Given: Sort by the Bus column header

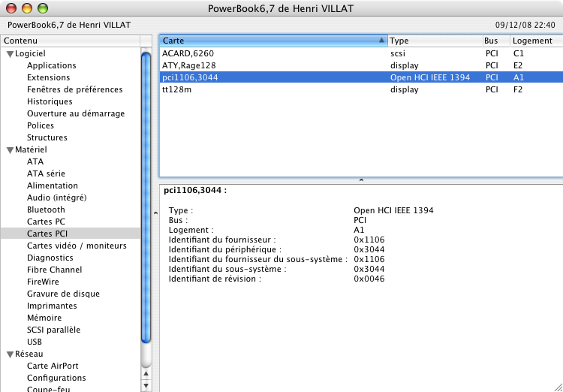Looking at the screenshot, I should pyautogui.click(x=496, y=41).
